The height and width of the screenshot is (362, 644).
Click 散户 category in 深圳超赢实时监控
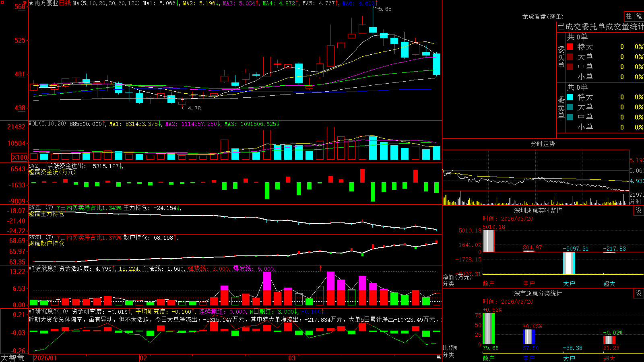tap(489, 284)
